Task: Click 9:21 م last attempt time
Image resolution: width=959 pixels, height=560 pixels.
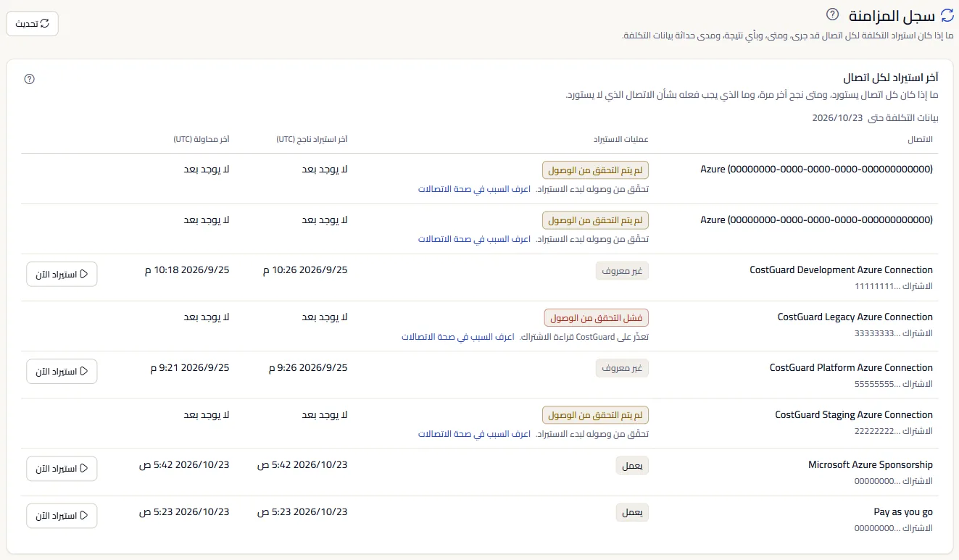Action: pyautogui.click(x=190, y=367)
